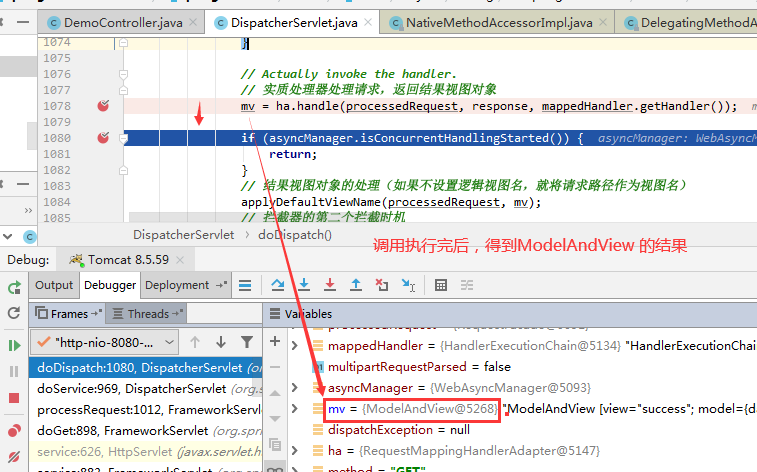The height and width of the screenshot is (472, 757).
Task: Click the duplicate watch copy icon
Action: coord(275,444)
